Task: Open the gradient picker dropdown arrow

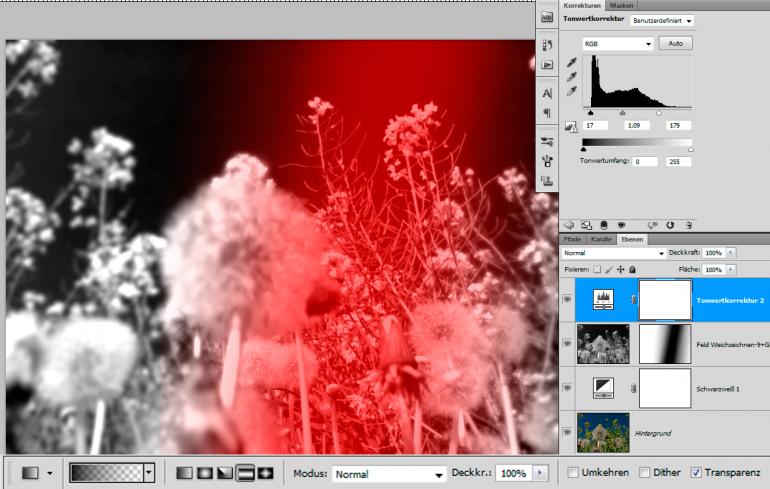Action: point(149,473)
